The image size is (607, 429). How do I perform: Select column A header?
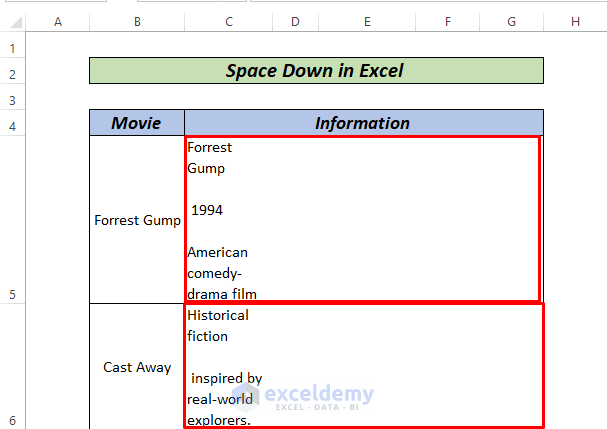[57, 21]
